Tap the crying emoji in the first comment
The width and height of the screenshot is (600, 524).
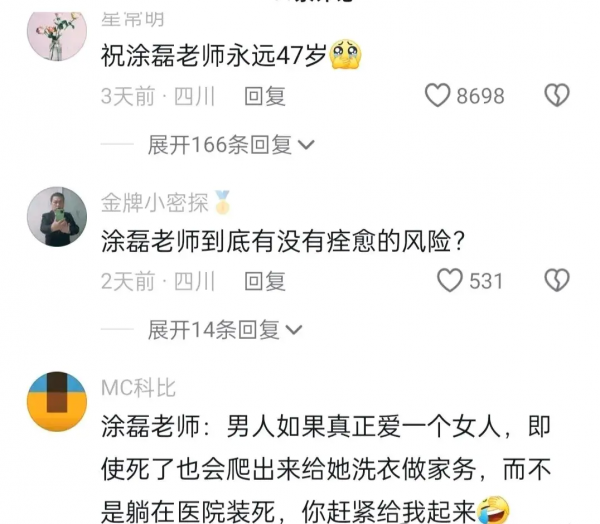pos(346,54)
